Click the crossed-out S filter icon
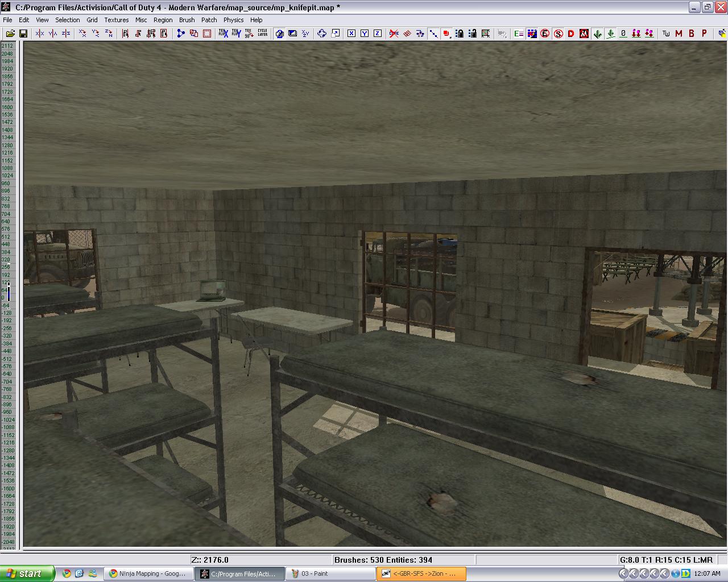Screen dimensions: 728x582 [x=558, y=34]
